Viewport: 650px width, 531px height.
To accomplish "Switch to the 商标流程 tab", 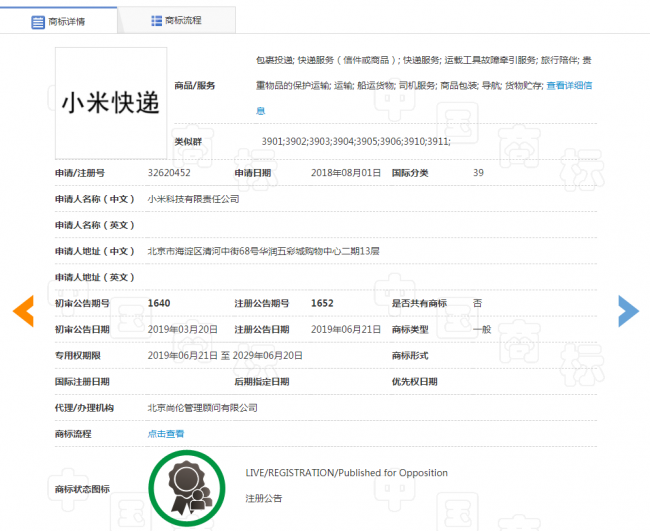I will pyautogui.click(x=177, y=20).
